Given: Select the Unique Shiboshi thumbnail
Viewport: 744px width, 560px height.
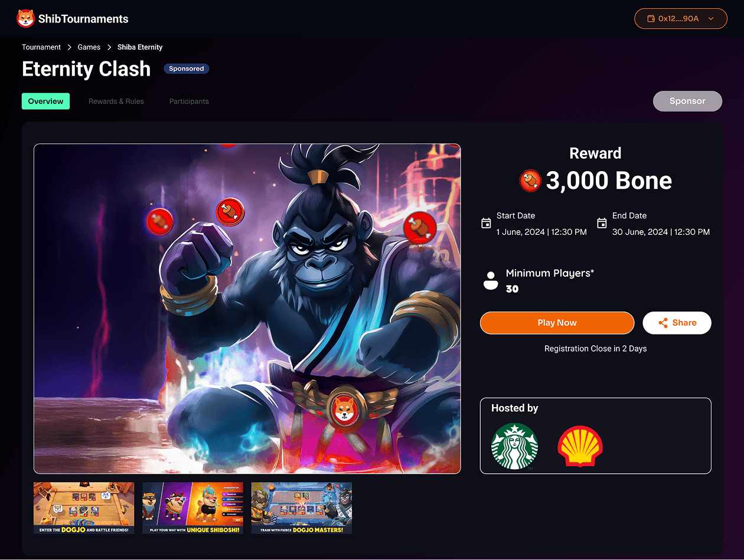Looking at the screenshot, I should pyautogui.click(x=192, y=508).
